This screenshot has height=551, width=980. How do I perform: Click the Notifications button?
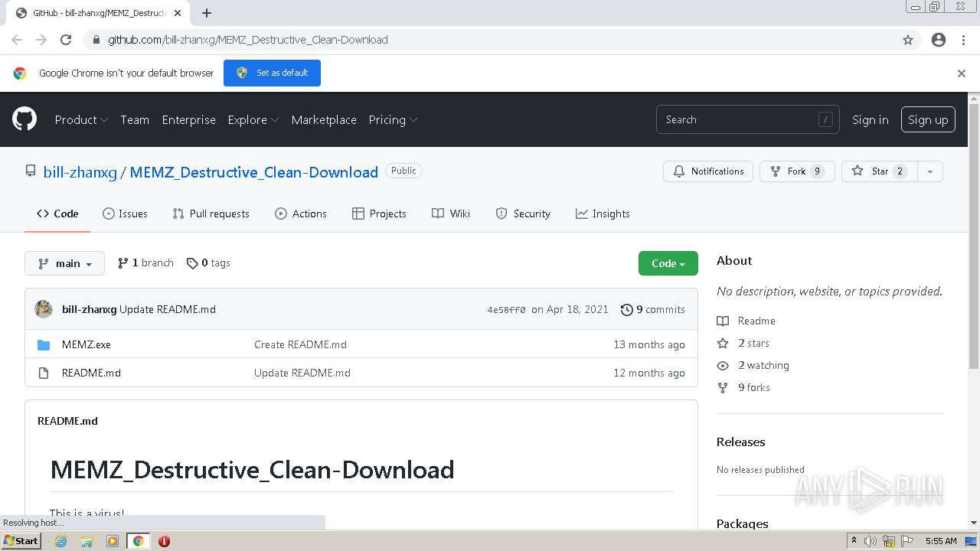click(708, 171)
